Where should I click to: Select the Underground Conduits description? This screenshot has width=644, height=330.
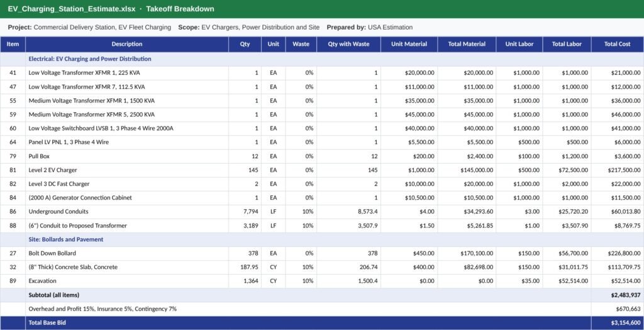click(x=58, y=212)
